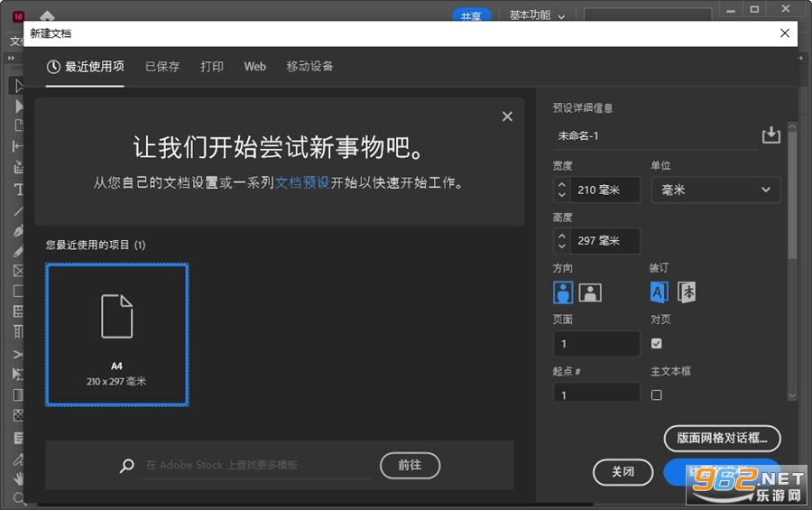The height and width of the screenshot is (510, 812).
Task: Select the Vertical Grid tool
Action: pos(19,331)
